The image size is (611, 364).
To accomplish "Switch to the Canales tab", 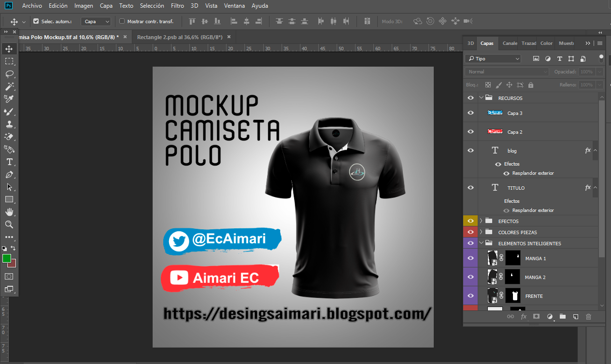I will pyautogui.click(x=509, y=43).
